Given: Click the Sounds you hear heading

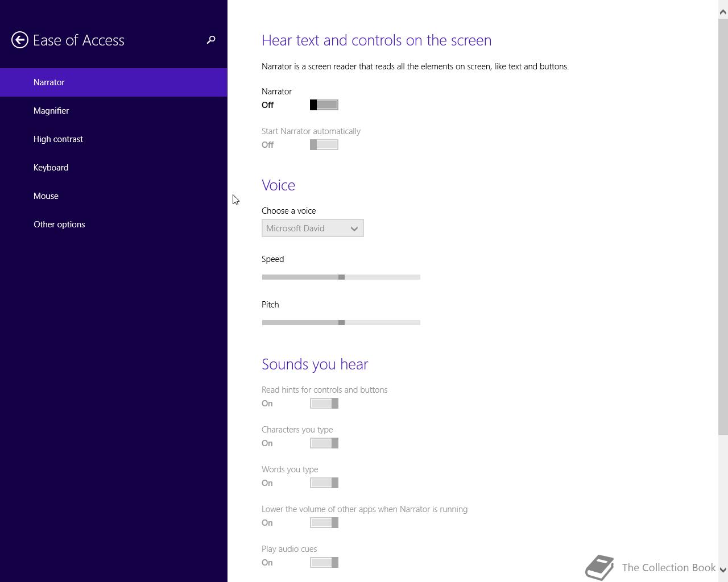Looking at the screenshot, I should pos(315,364).
